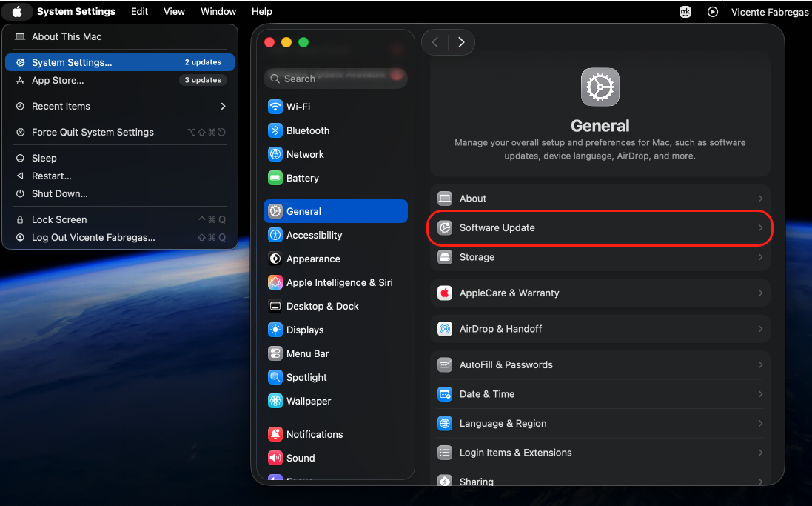Go forward with the toolbar arrow
This screenshot has width=812, height=506.
[x=461, y=42]
